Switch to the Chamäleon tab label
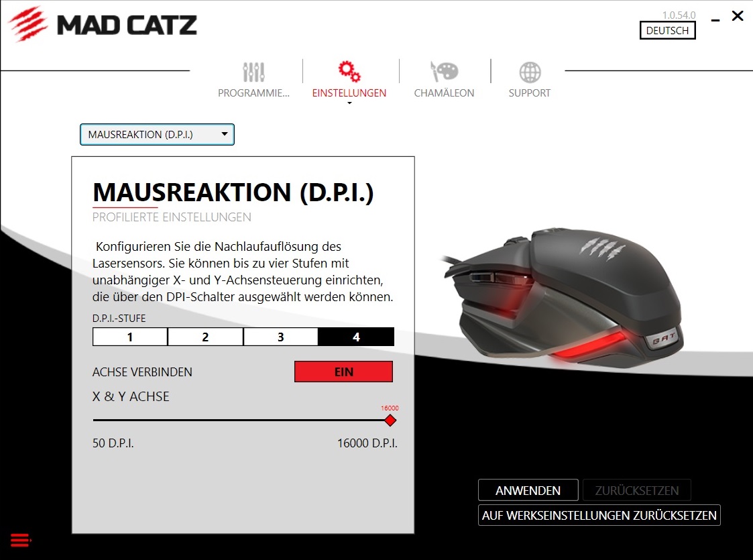The height and width of the screenshot is (560, 753). coord(444,93)
